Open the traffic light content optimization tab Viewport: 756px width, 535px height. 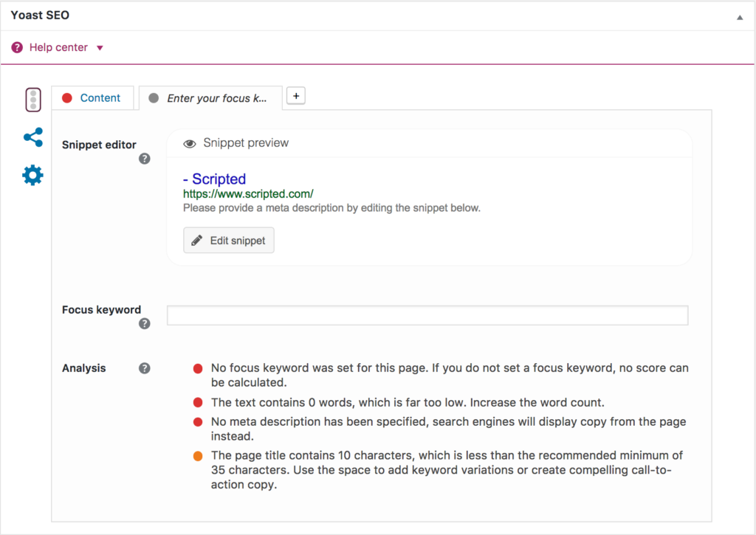pyautogui.click(x=33, y=100)
